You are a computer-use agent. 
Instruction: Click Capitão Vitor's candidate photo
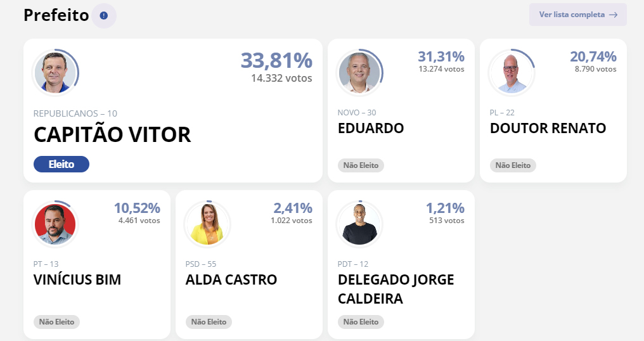(x=55, y=72)
